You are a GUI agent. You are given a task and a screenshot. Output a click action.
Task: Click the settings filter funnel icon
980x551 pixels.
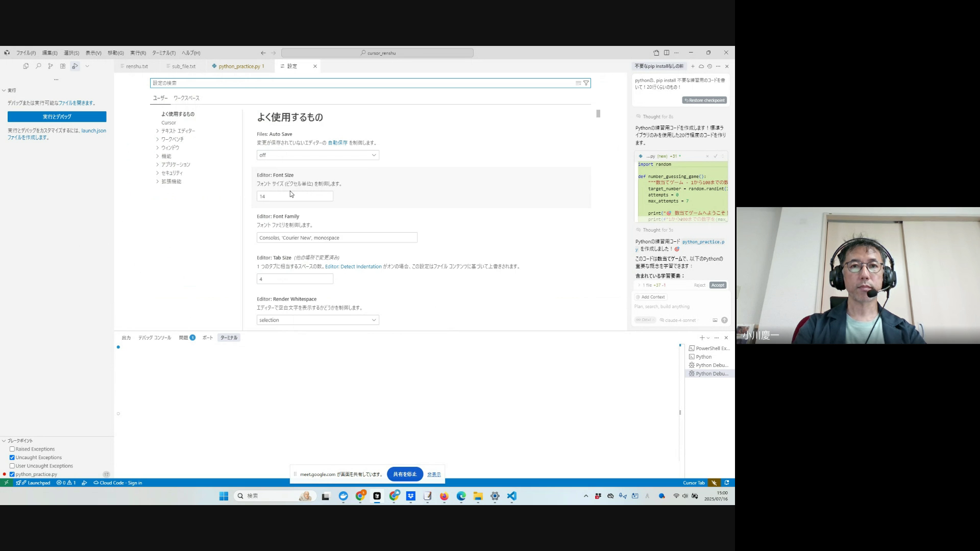pos(586,83)
